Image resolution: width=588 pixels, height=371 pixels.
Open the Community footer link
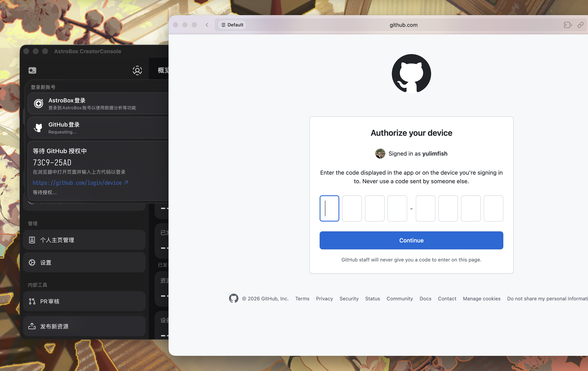(400, 299)
